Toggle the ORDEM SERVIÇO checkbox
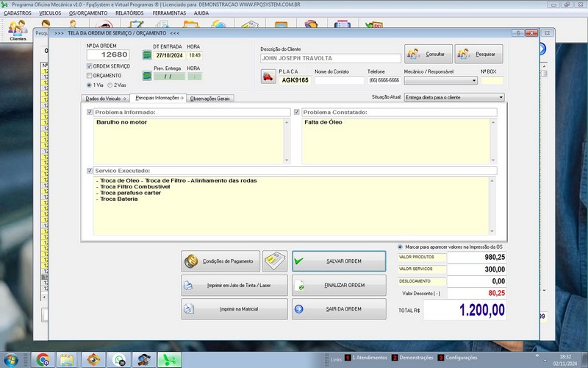Image resolution: width=588 pixels, height=368 pixels. 90,66
